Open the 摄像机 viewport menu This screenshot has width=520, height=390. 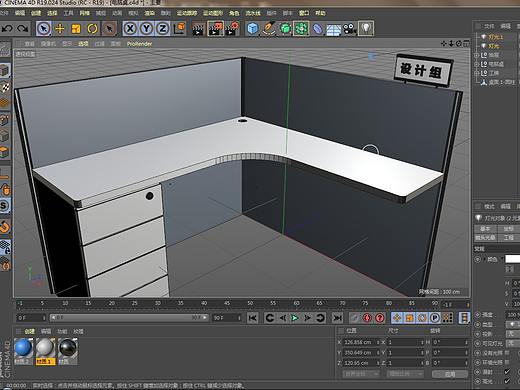tap(49, 44)
